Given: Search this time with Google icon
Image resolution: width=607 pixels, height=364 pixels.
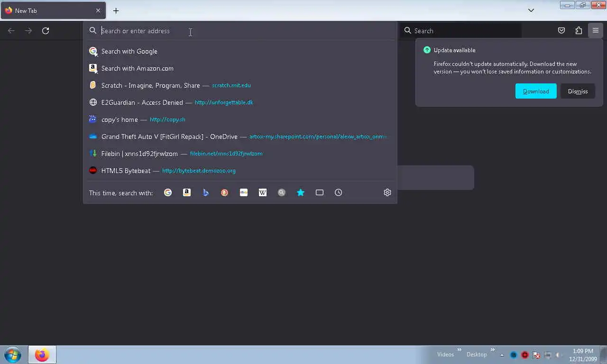Looking at the screenshot, I should (x=168, y=192).
